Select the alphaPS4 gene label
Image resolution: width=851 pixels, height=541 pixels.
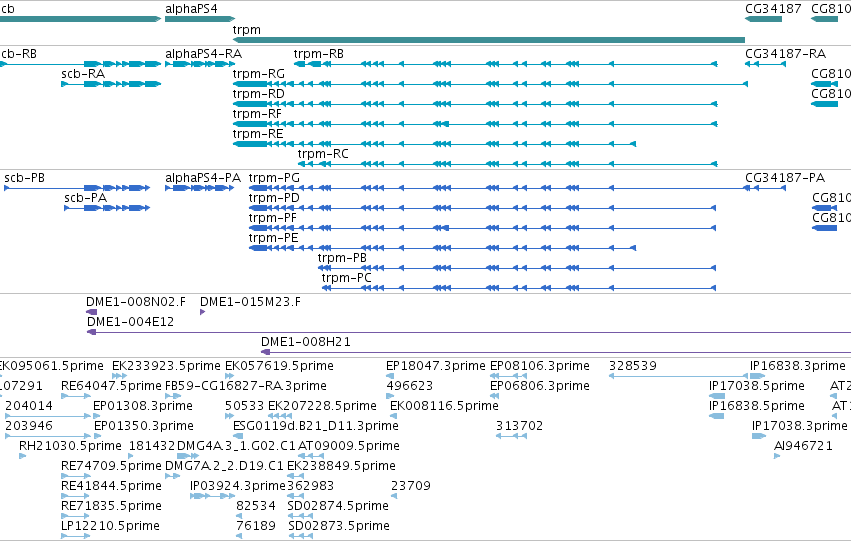[x=192, y=9]
